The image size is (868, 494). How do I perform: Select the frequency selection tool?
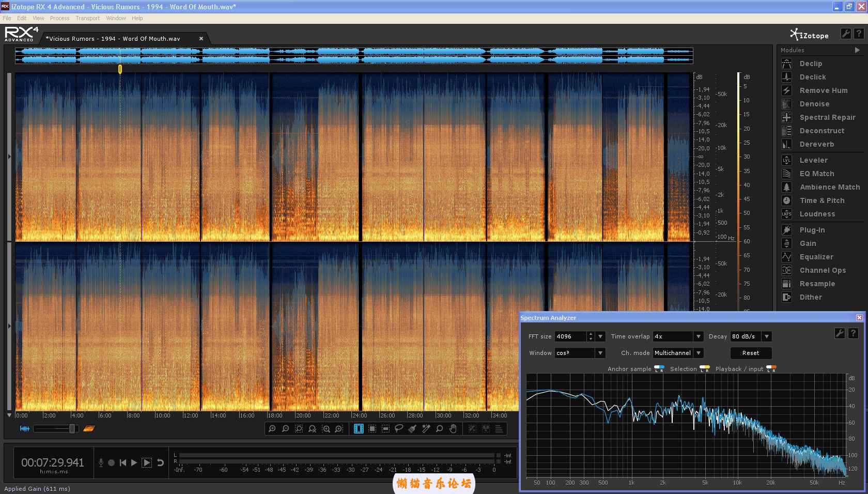click(385, 429)
